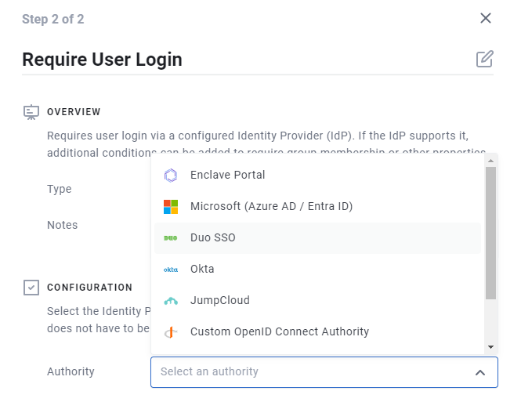Click the Step 2 of 2 label

[52, 20]
